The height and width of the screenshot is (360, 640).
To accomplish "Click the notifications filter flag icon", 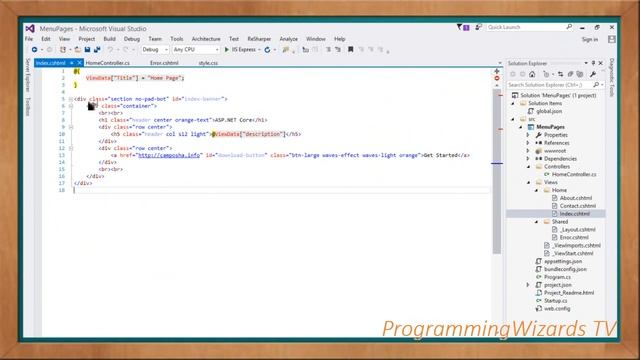I will (x=462, y=27).
